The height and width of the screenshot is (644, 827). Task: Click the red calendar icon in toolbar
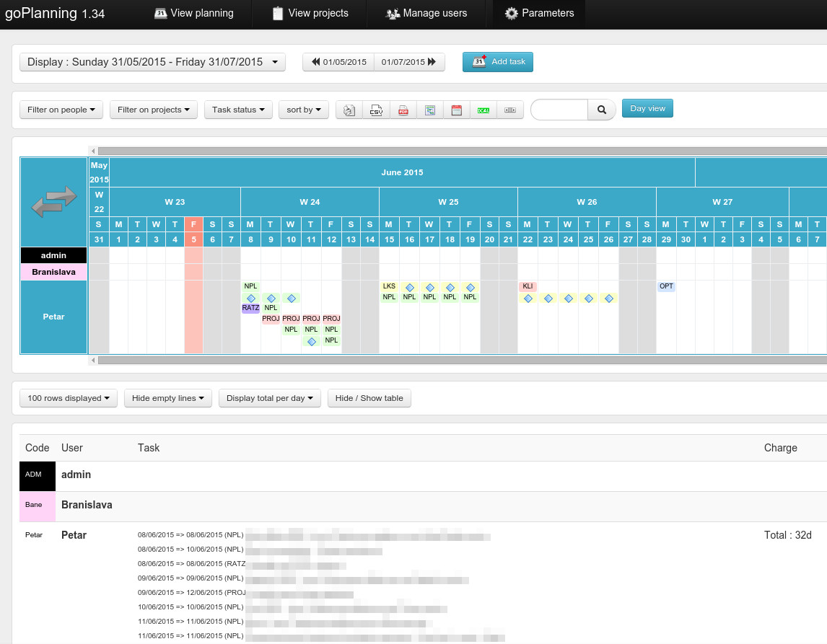point(457,110)
